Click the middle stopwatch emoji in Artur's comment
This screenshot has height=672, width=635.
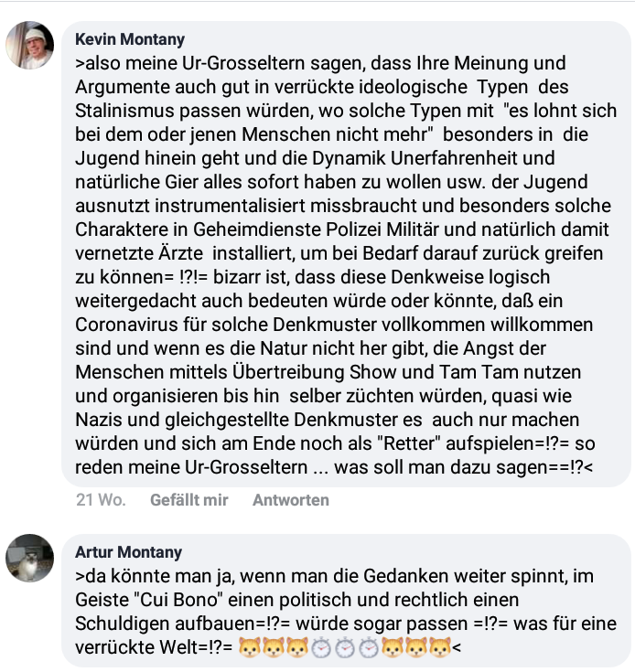pyautogui.click(x=345, y=647)
